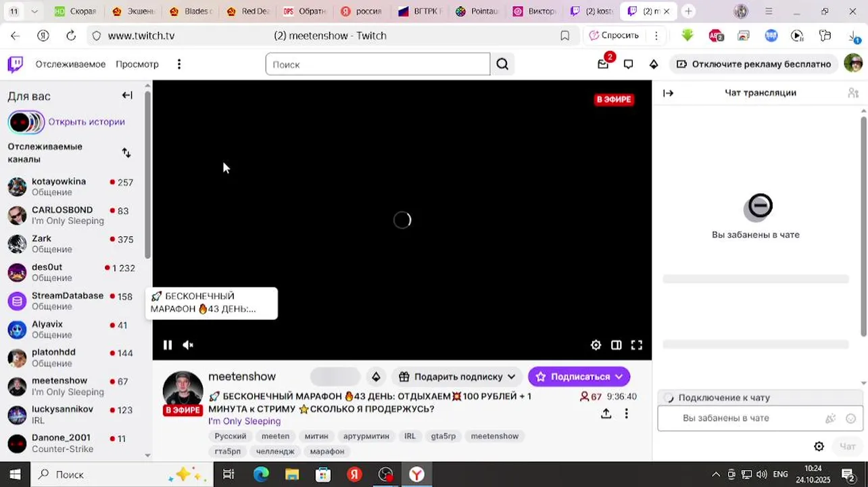
Task: Click into the Поиск search field
Action: [x=378, y=64]
